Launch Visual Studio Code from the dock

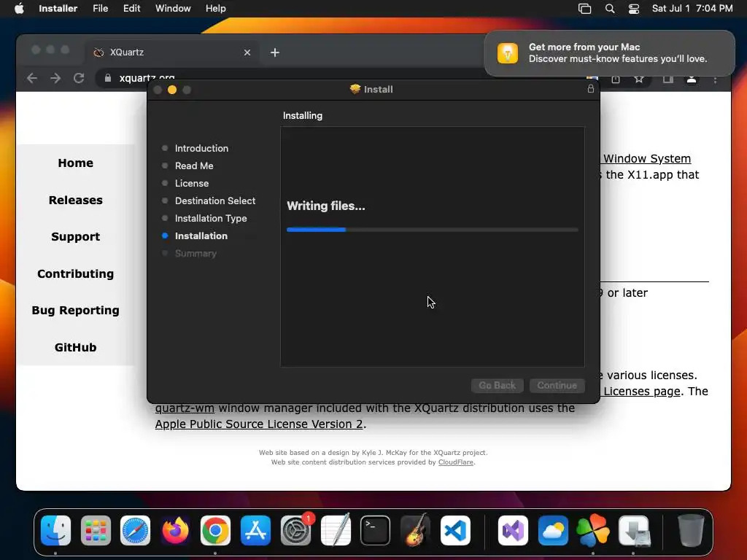pos(455,531)
